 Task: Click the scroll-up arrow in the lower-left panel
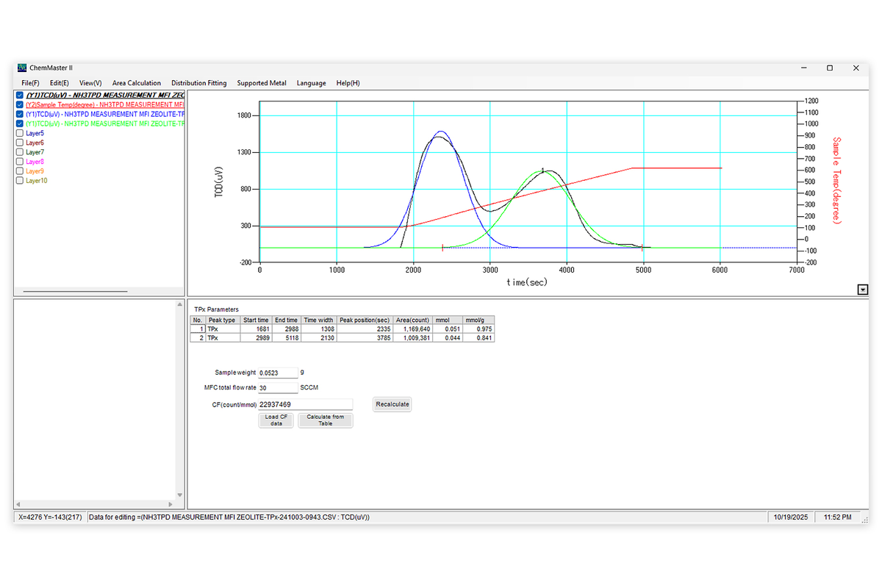tap(180, 304)
